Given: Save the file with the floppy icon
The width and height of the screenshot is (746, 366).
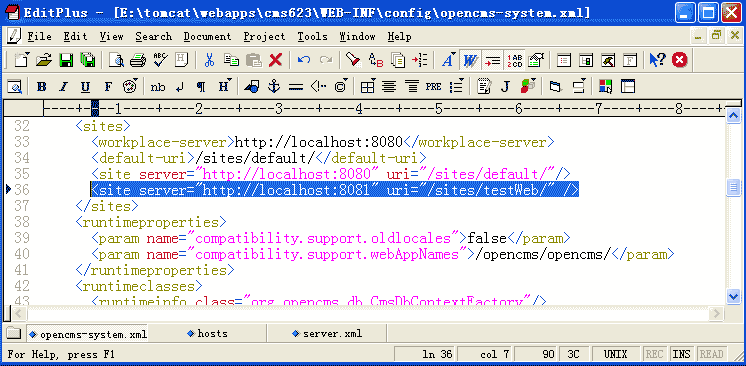Looking at the screenshot, I should coord(66,60).
